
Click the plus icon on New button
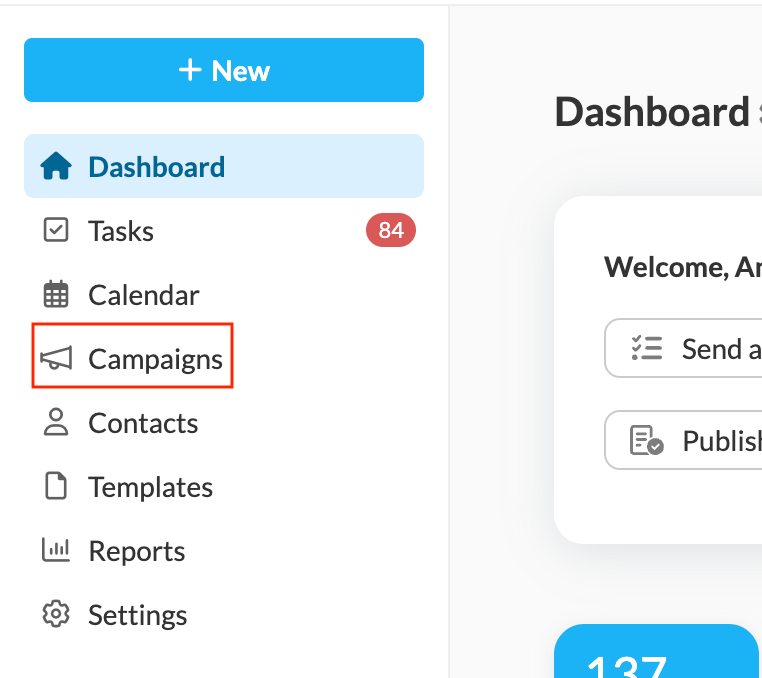click(x=190, y=71)
